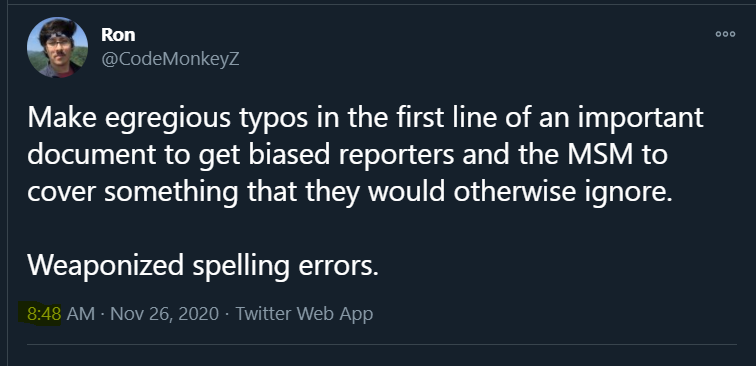Select the line Weaponized spelling errors.
The image size is (756, 366).
202,265
